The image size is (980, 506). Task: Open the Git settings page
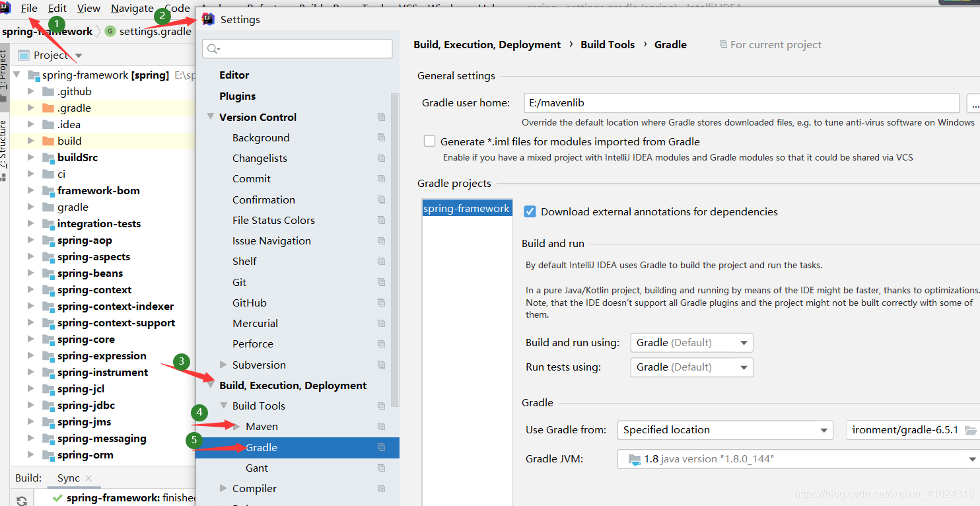(239, 283)
